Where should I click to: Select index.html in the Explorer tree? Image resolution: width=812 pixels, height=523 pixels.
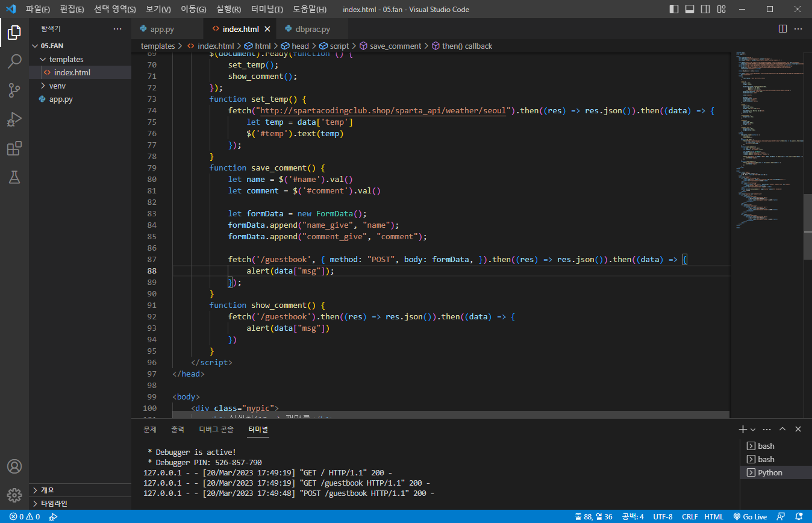tap(80, 72)
